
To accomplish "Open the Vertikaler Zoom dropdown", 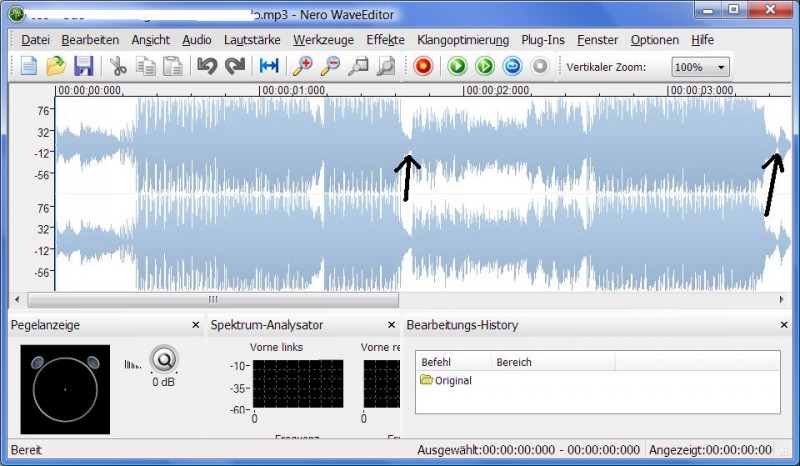I will click(700, 67).
